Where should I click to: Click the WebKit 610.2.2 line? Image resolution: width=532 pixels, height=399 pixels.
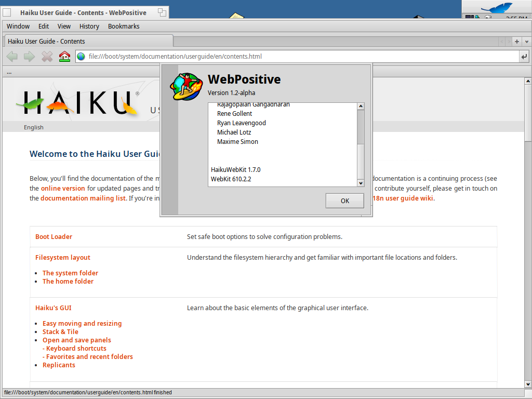click(231, 179)
